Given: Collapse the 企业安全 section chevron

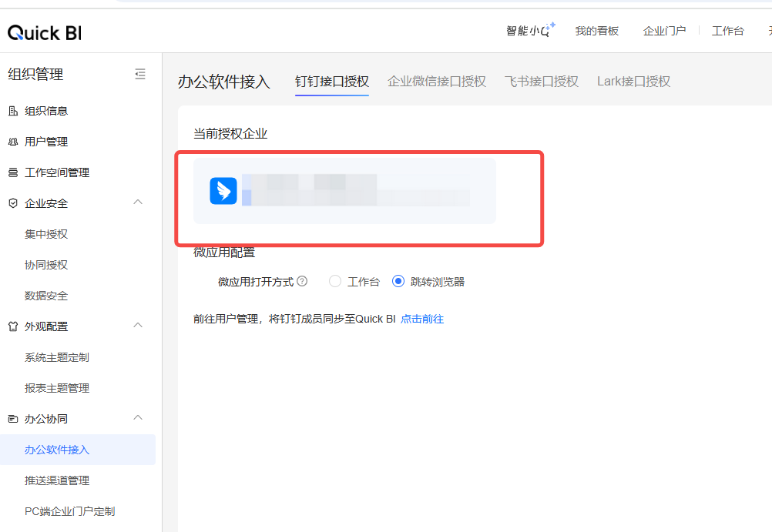Looking at the screenshot, I should tap(139, 202).
